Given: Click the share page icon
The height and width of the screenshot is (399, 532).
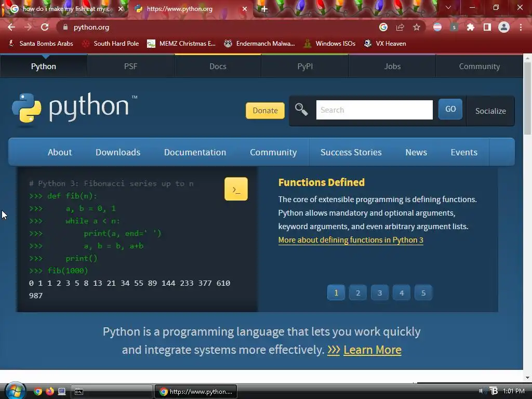Looking at the screenshot, I should 400,27.
